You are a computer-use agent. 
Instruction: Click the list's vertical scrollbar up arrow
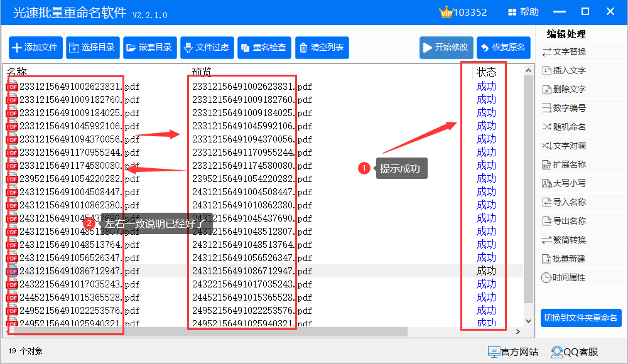pos(528,70)
